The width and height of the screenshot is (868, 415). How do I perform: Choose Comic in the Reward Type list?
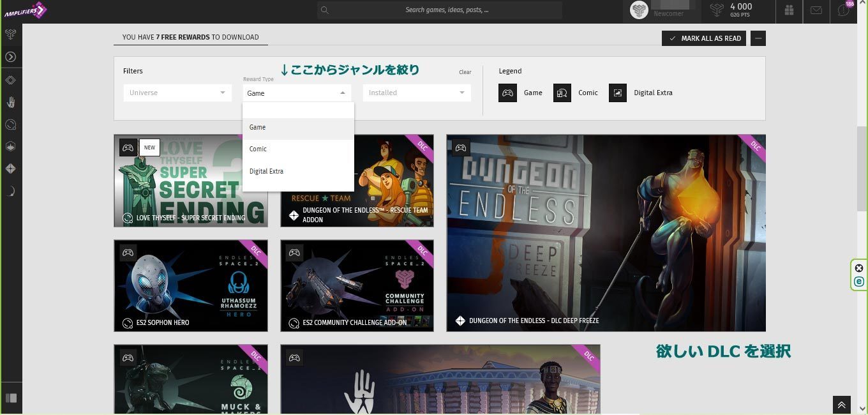(298, 149)
